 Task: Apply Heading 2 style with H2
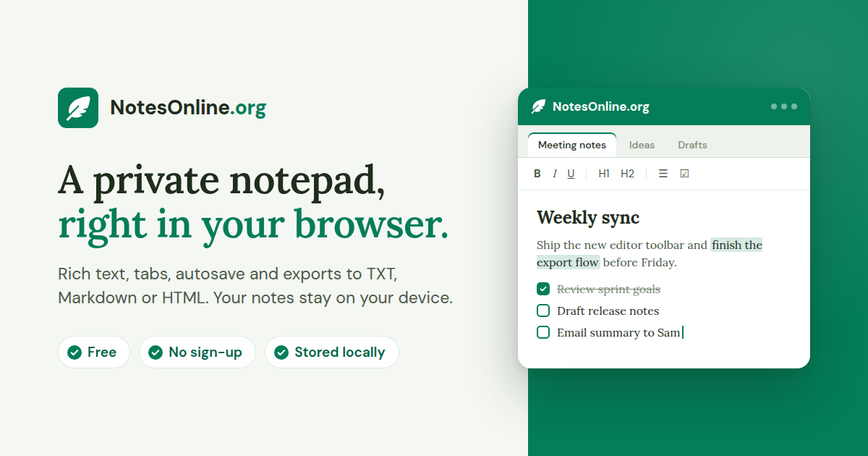point(627,174)
